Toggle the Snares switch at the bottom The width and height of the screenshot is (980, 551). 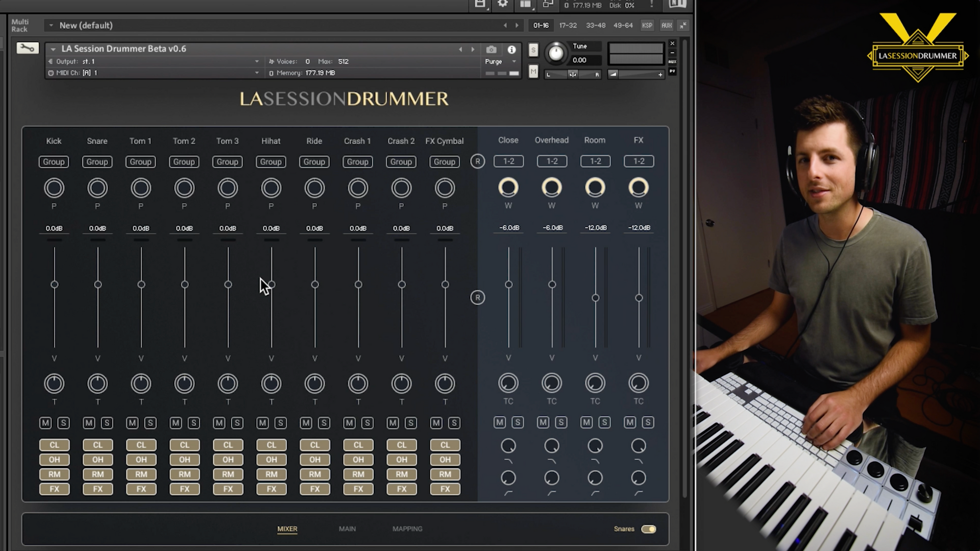(650, 529)
